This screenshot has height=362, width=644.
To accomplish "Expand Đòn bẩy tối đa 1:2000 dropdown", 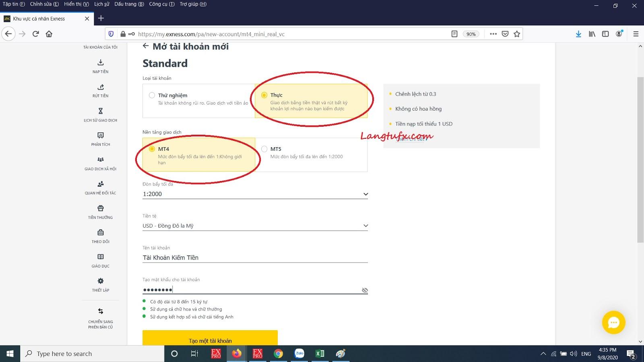I will click(x=255, y=194).
